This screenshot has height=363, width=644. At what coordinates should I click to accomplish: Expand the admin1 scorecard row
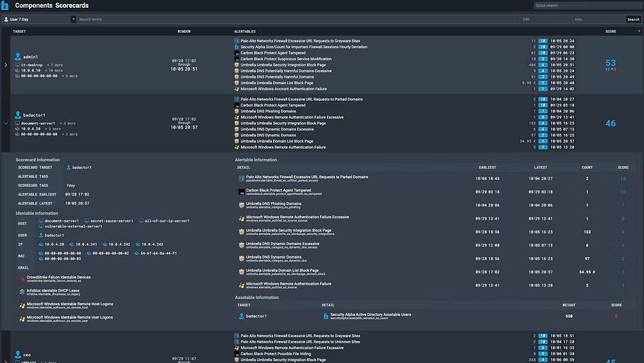(x=6, y=65)
